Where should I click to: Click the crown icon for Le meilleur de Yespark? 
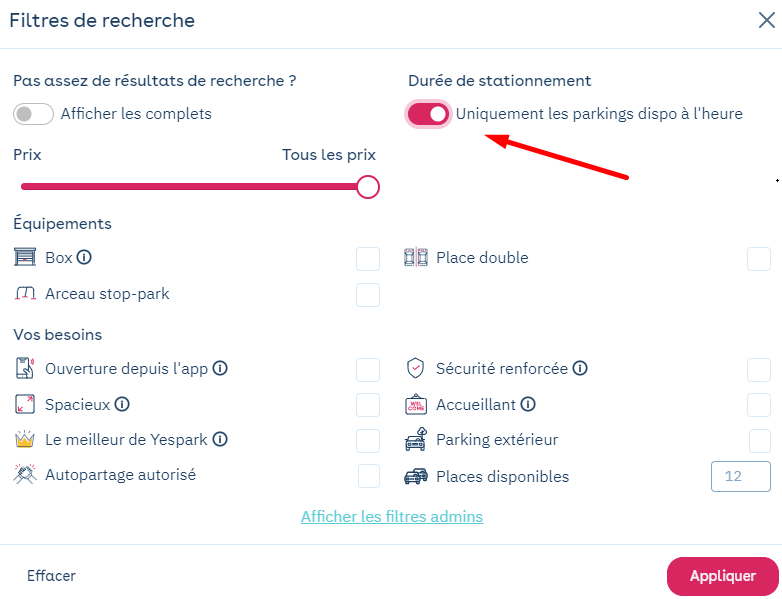pos(24,439)
